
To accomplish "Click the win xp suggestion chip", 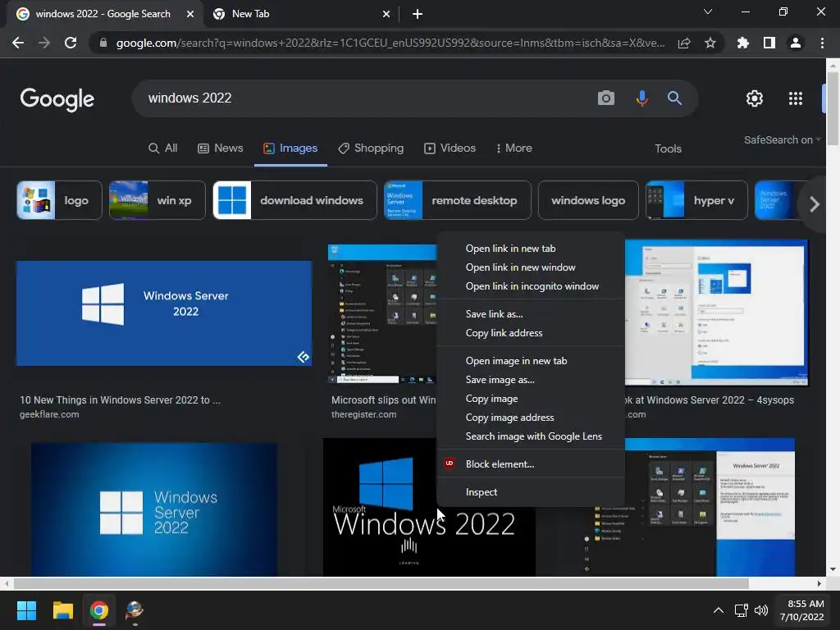I will (157, 200).
